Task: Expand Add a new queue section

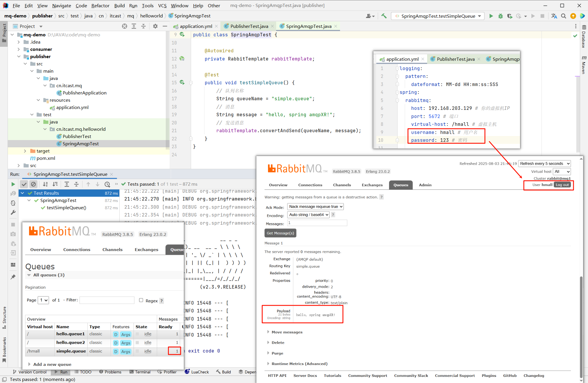Action: point(52,364)
